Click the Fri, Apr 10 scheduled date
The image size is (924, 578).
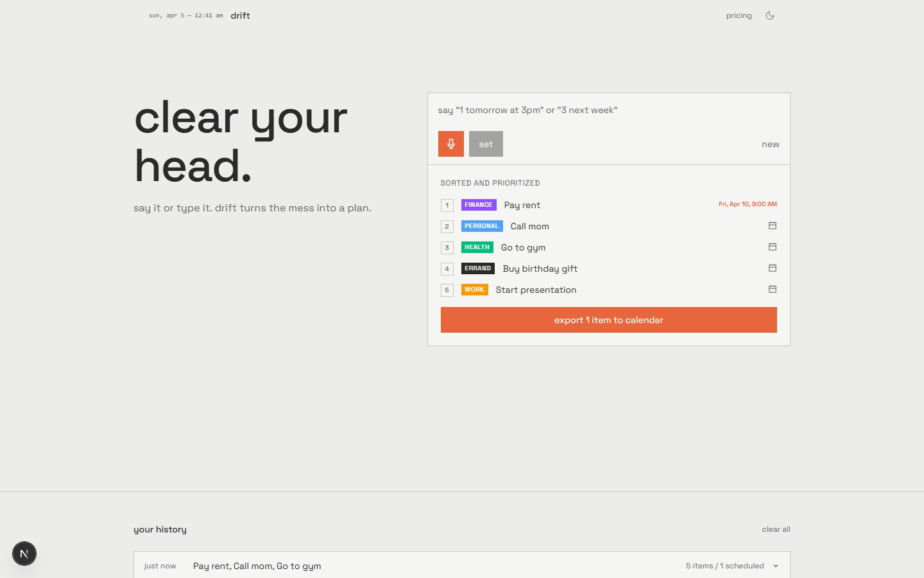coord(748,204)
